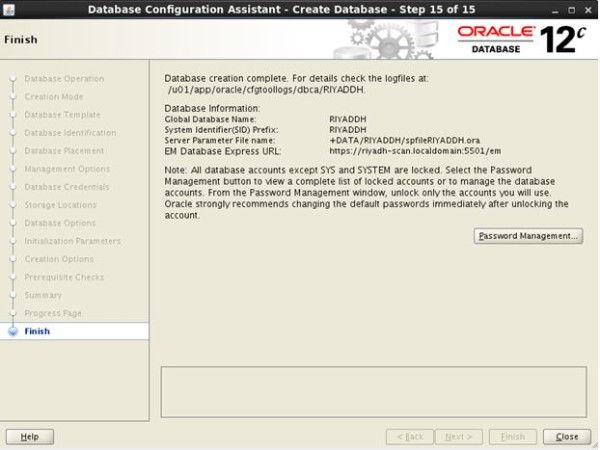The image size is (600, 450).
Task: Click the window menu icon in title bar
Action: 8,9
